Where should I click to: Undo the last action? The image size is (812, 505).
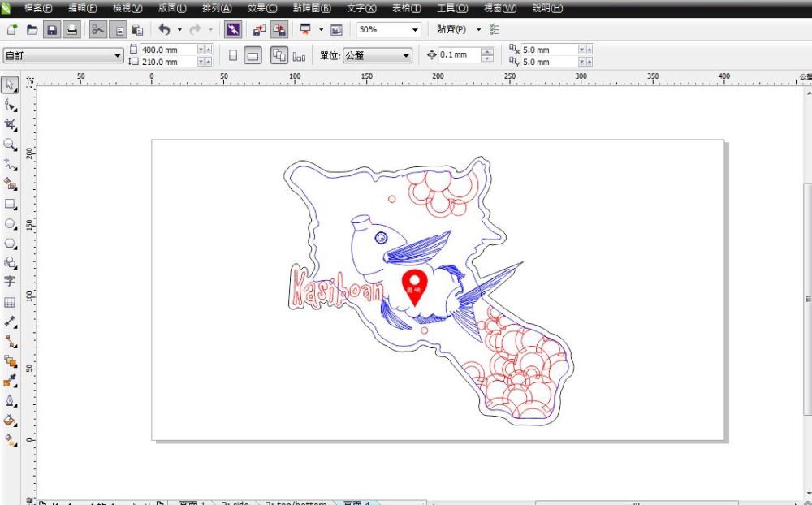pyautogui.click(x=165, y=29)
